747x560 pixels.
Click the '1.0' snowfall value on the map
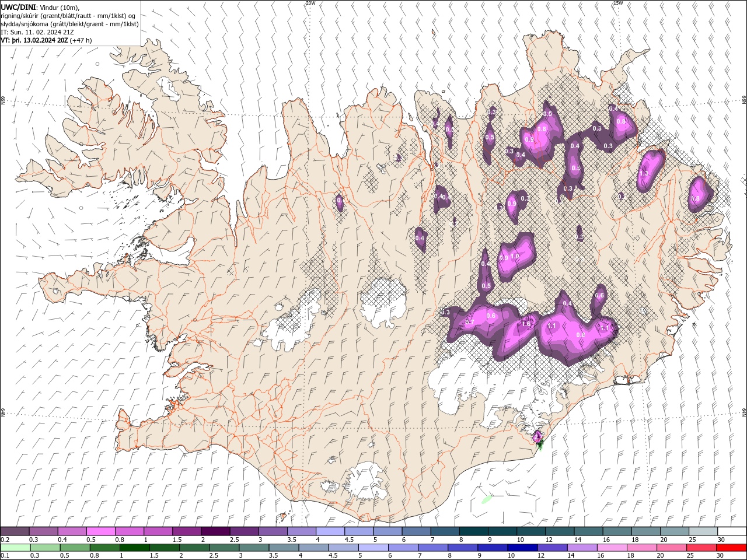click(515, 256)
